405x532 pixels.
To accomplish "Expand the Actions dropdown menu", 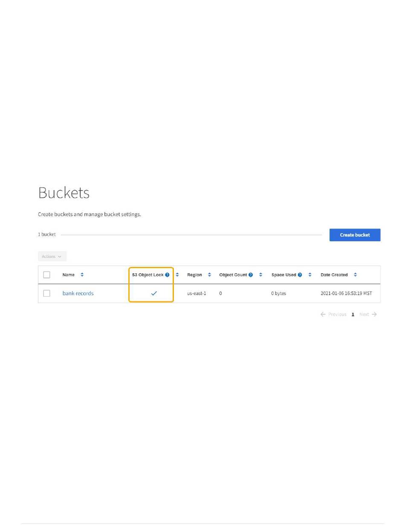I will click(x=52, y=257).
